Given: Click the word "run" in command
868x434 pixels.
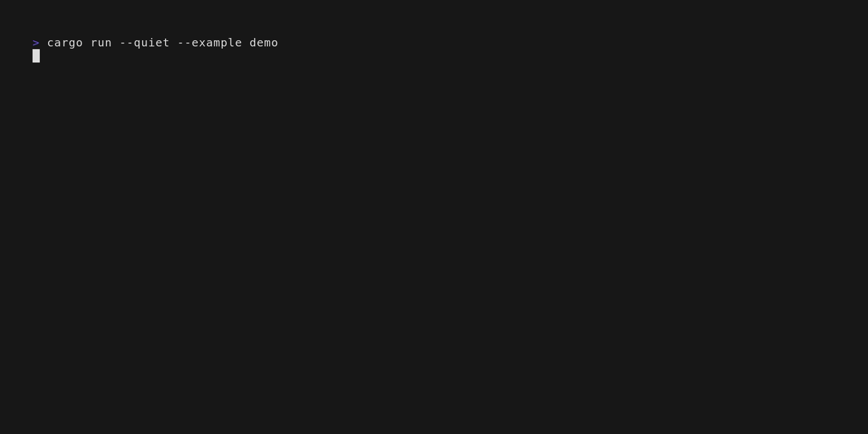Looking at the screenshot, I should click(x=101, y=43).
